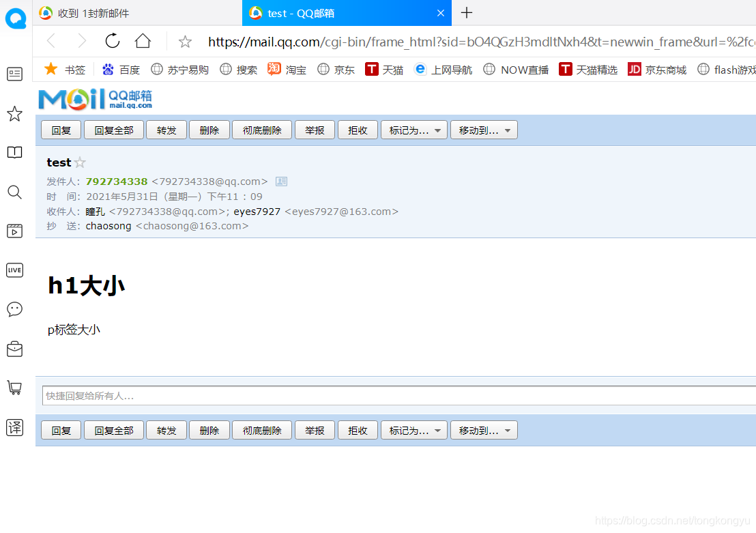Select the 'test - QQ邮箱' tab
Screen dimensions: 756x533
pos(347,13)
